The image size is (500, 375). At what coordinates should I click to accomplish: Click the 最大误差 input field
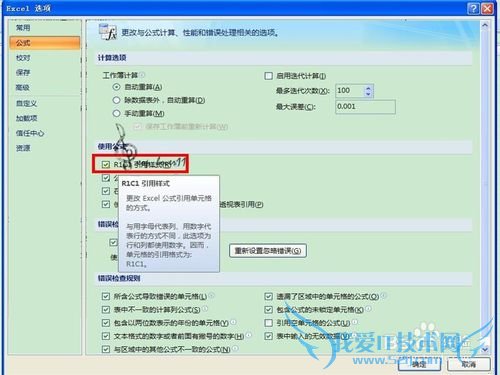tap(365, 107)
